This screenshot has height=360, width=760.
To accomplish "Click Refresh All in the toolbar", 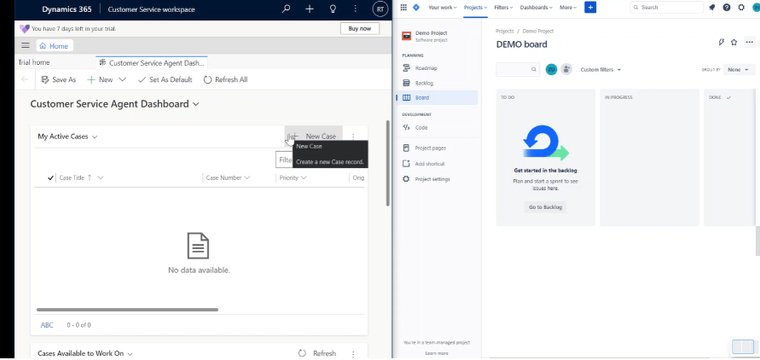I will pyautogui.click(x=225, y=79).
